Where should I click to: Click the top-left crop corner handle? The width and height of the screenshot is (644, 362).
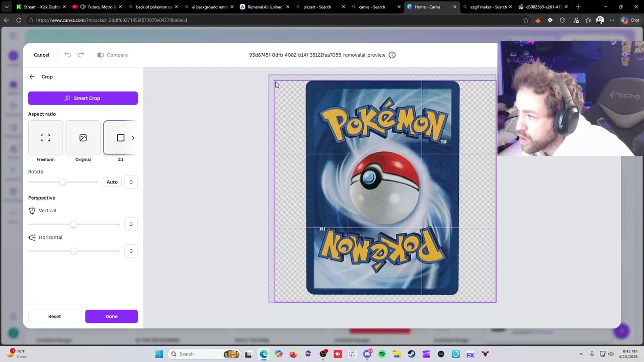click(x=275, y=81)
